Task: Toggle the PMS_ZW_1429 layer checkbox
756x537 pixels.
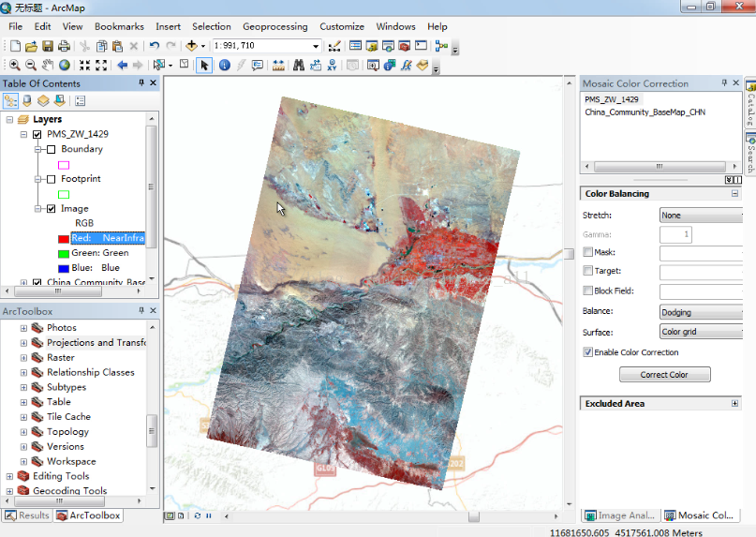Action: point(37,134)
